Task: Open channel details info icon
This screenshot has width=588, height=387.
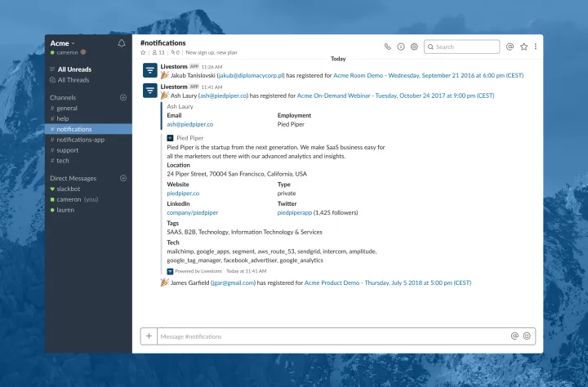Action: (x=401, y=47)
